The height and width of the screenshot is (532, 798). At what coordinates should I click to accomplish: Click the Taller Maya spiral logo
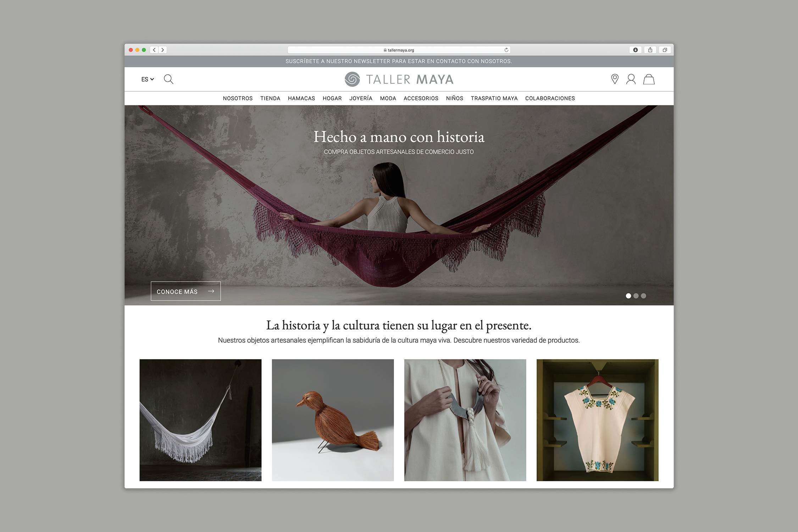pyautogui.click(x=352, y=79)
